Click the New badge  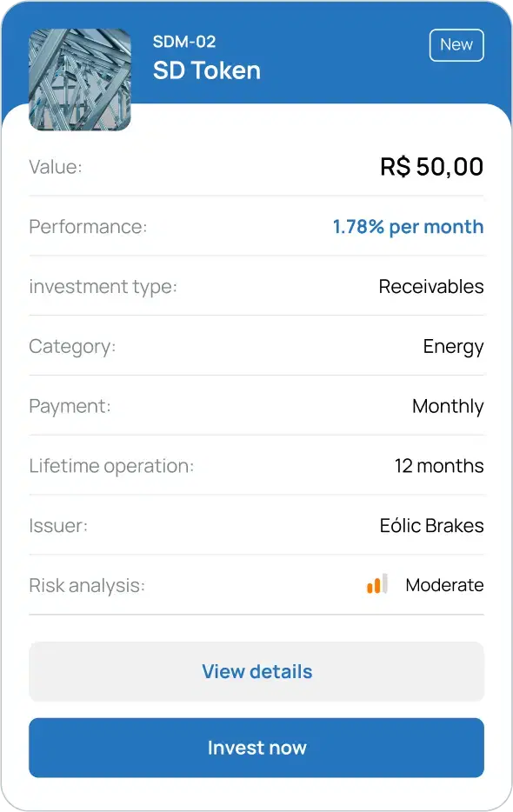[x=456, y=45]
